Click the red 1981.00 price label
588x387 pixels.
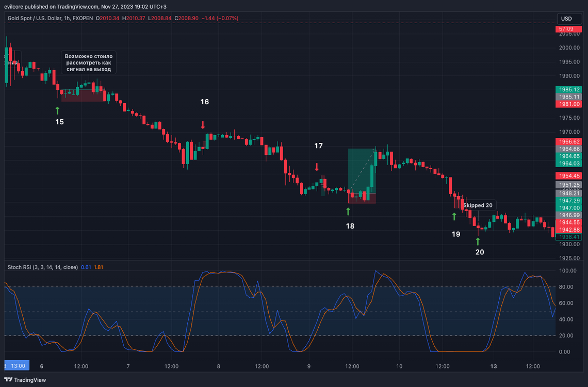tap(568, 104)
